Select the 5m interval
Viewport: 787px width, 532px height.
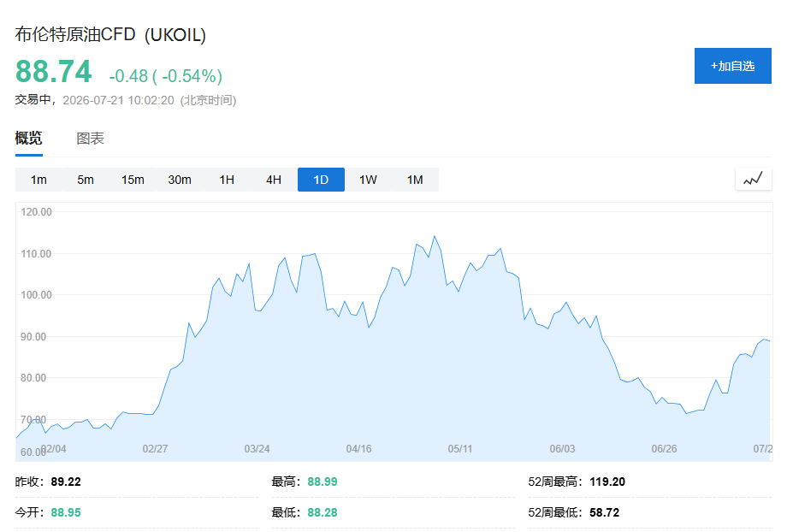coord(86,180)
